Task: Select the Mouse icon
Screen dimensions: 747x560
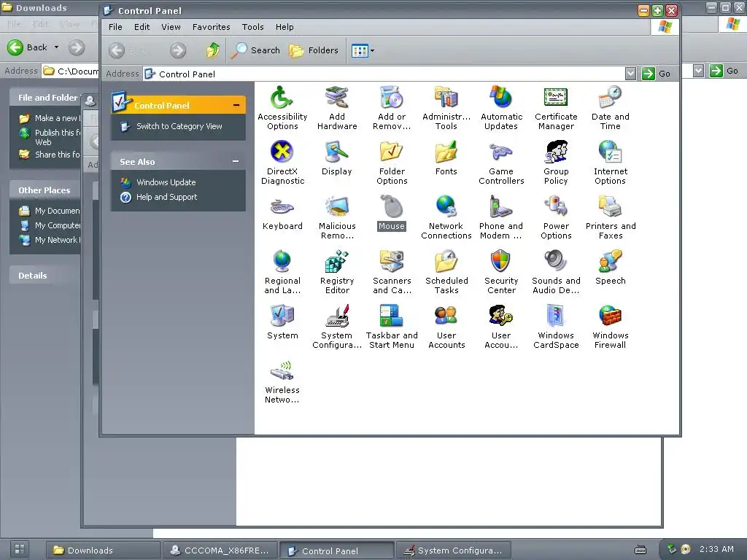Action: 392,212
